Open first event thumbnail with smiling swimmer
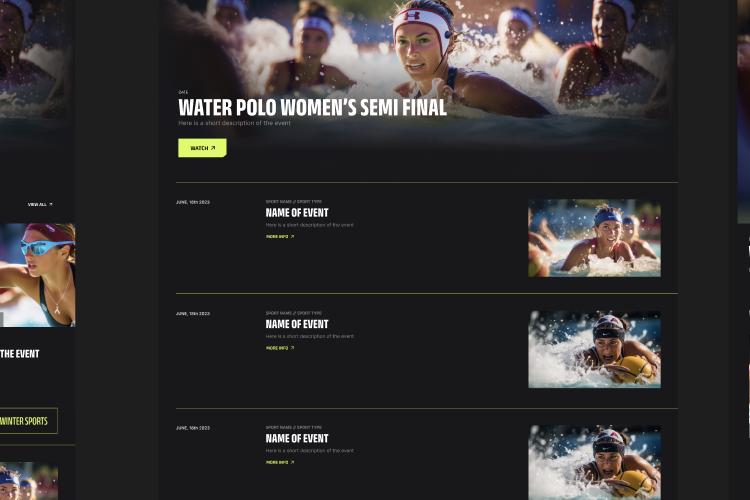The width and height of the screenshot is (750, 500). (595, 238)
